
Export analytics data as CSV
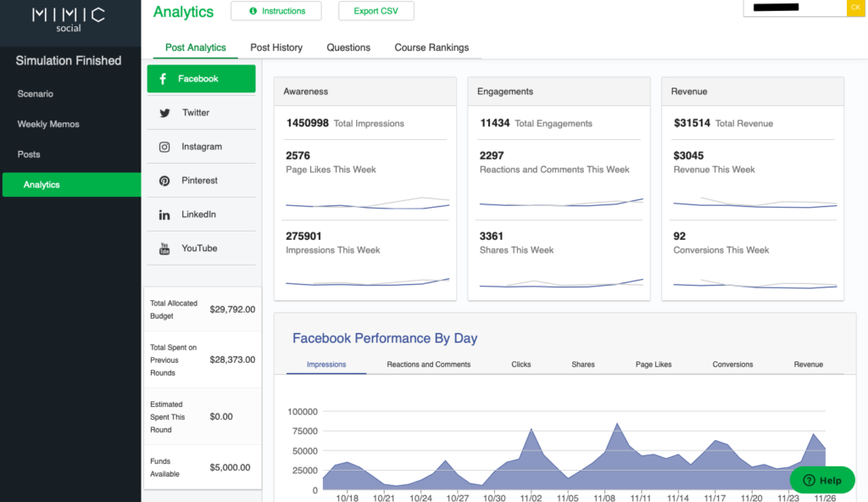coord(376,11)
